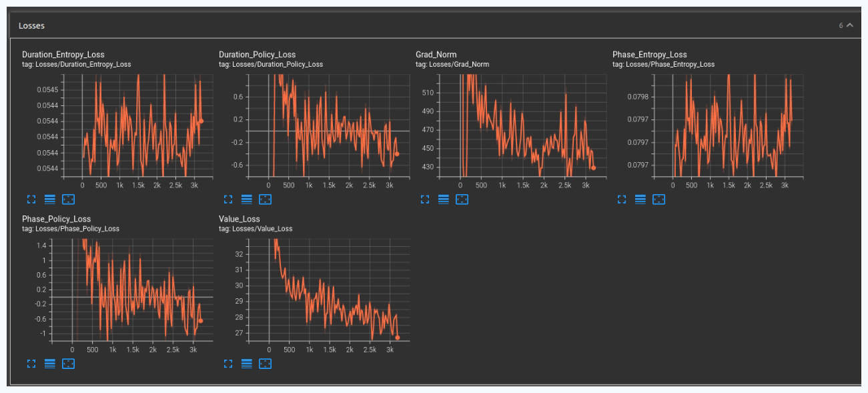Enlarge the Value_Loss chart
The width and height of the screenshot is (868, 393).
[x=228, y=364]
